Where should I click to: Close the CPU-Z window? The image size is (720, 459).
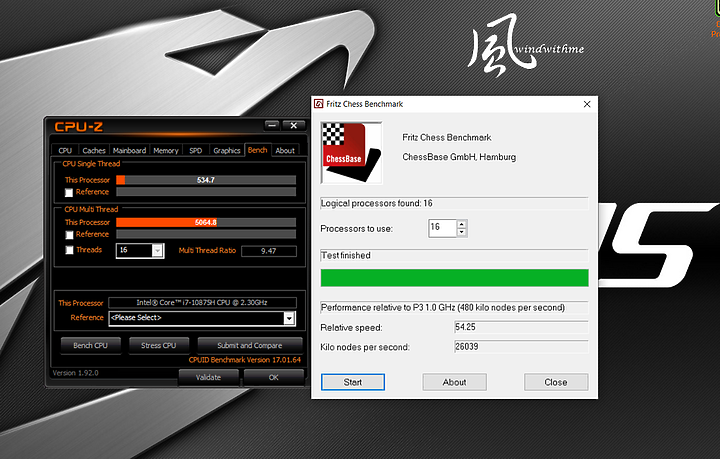tap(293, 125)
